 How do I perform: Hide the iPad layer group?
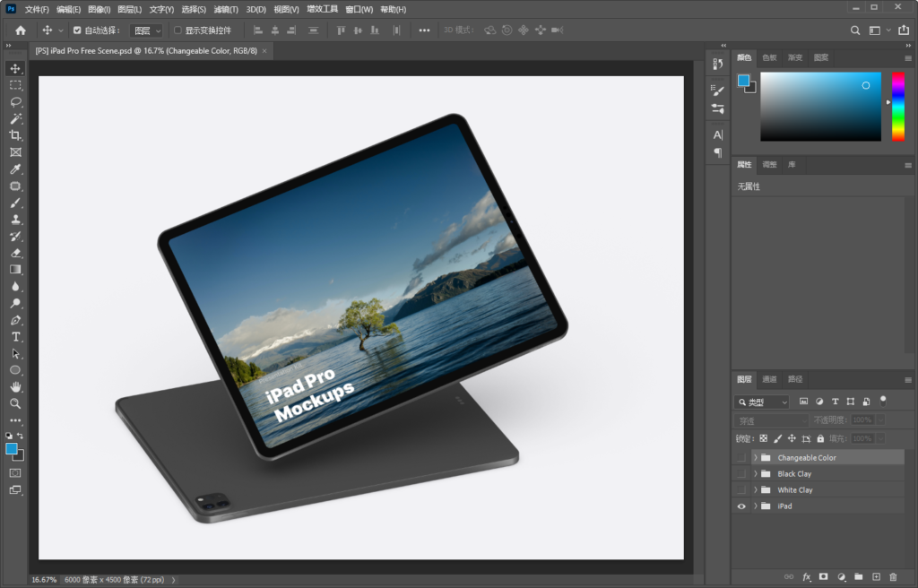(x=741, y=506)
